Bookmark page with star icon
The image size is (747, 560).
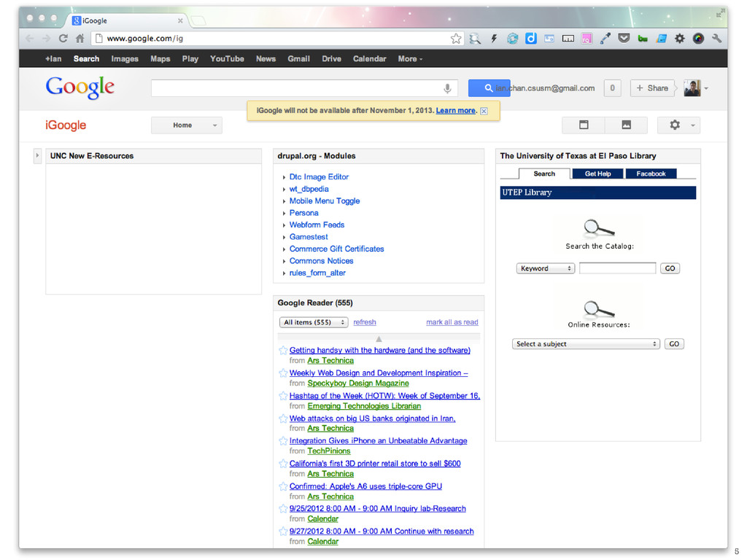pyautogui.click(x=456, y=39)
